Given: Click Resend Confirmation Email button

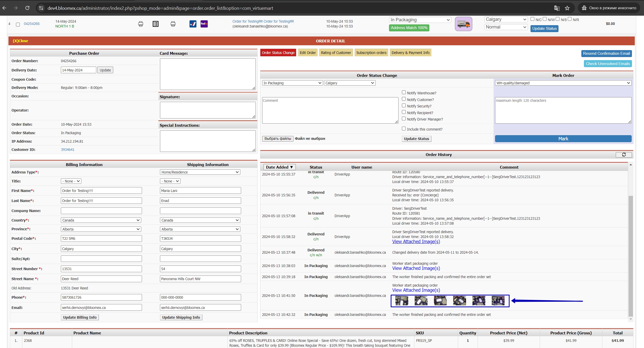Looking at the screenshot, I should [x=606, y=53].
